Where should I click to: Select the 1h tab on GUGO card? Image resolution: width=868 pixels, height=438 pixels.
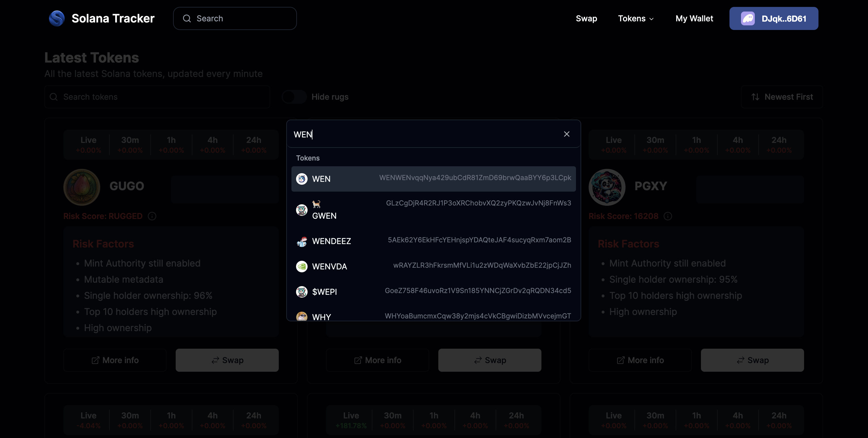click(x=171, y=145)
